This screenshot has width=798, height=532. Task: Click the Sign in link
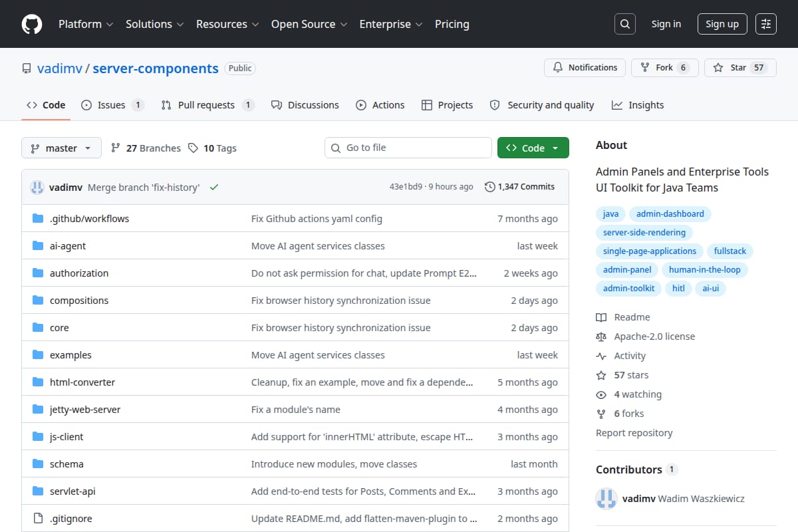(666, 24)
